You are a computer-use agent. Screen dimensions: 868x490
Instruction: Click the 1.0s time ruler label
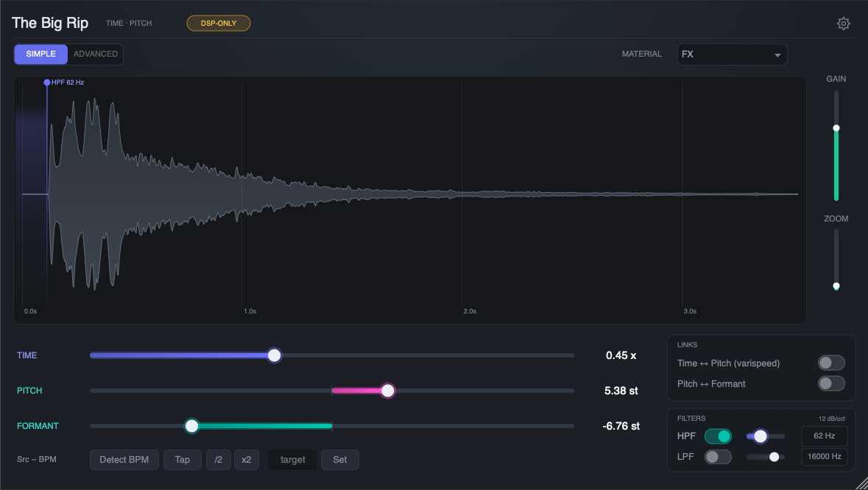click(x=250, y=311)
